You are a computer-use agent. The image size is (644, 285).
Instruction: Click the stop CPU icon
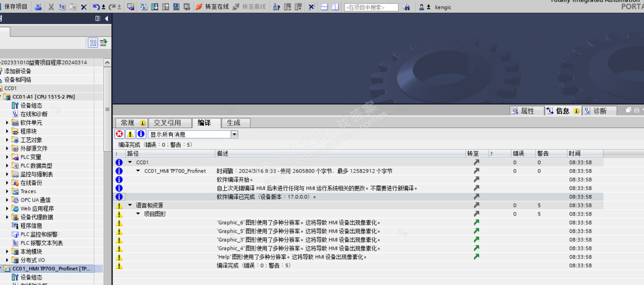coord(298,7)
